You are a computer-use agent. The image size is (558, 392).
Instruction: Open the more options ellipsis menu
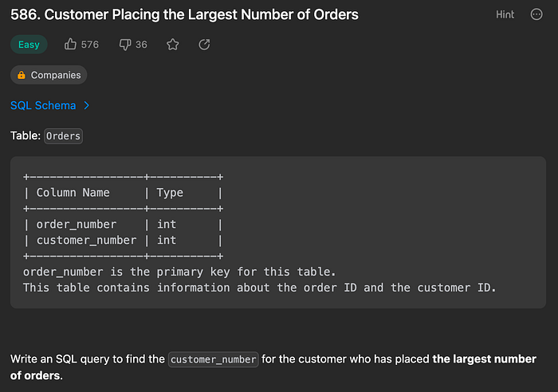[536, 14]
